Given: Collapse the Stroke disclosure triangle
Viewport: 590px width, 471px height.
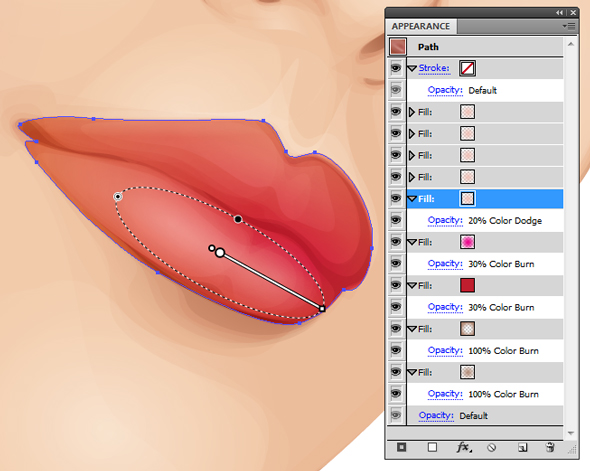Looking at the screenshot, I should click(412, 68).
